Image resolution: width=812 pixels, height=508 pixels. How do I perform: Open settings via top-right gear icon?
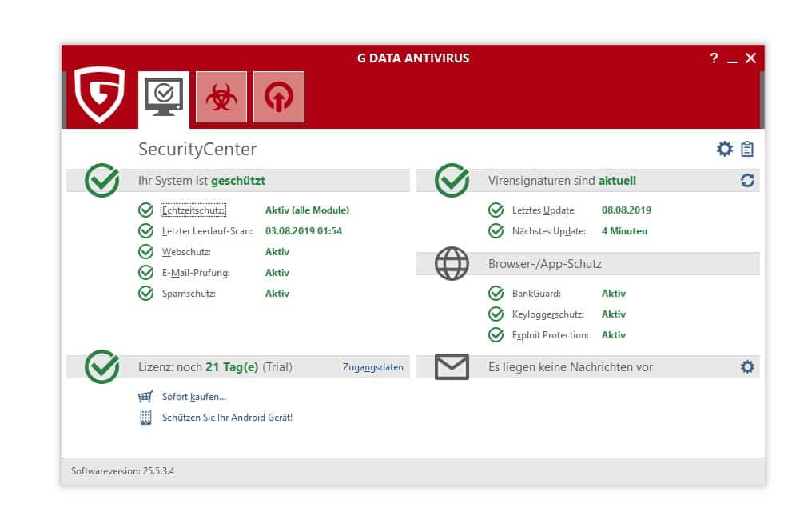[x=724, y=149]
